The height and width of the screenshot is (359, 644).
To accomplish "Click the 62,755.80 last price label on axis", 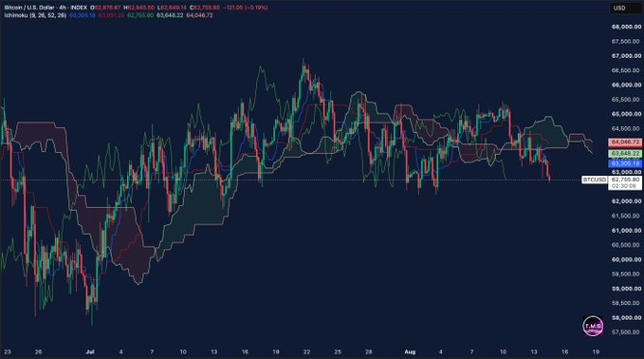I will point(626,179).
